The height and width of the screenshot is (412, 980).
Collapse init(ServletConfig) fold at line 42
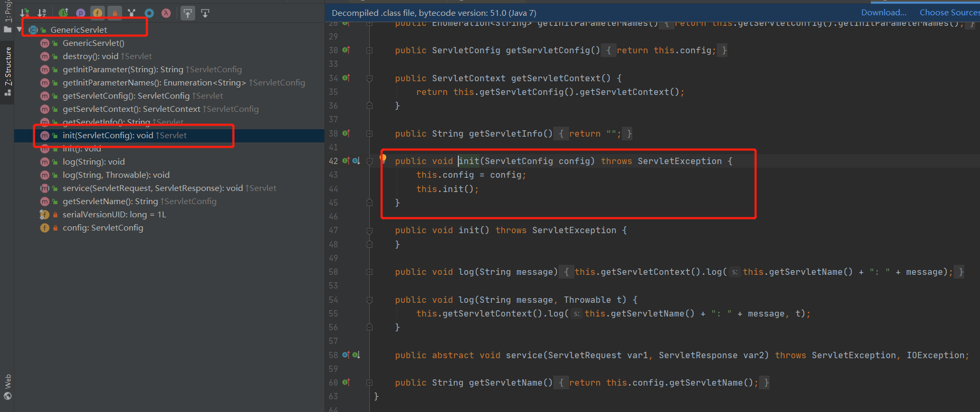(x=370, y=161)
